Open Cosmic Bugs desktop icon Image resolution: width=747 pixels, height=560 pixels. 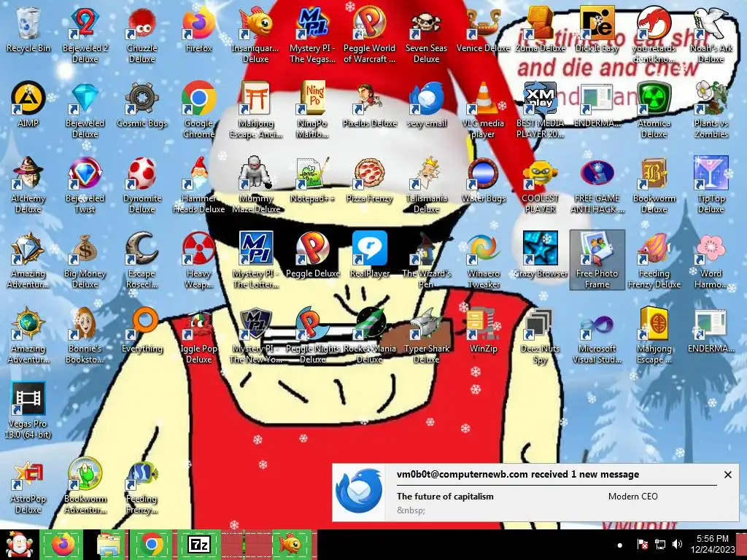pyautogui.click(x=142, y=105)
